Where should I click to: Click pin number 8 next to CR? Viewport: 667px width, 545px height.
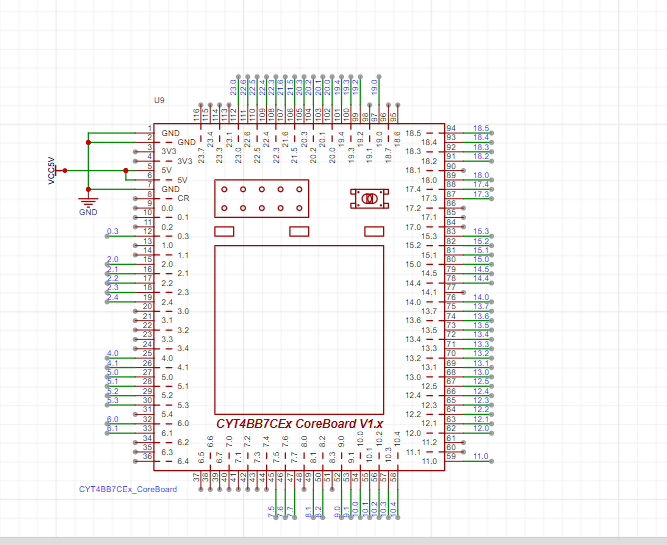click(x=150, y=194)
